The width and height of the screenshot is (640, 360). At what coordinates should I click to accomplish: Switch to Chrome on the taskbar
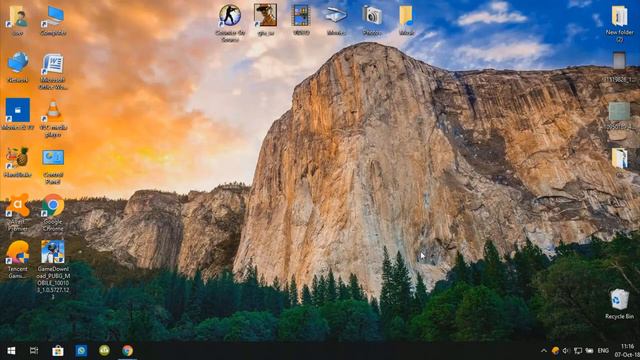coord(127,351)
